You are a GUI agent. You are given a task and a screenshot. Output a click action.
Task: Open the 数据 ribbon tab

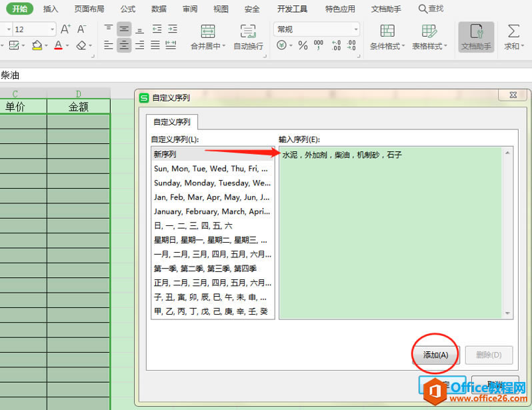tap(159, 9)
